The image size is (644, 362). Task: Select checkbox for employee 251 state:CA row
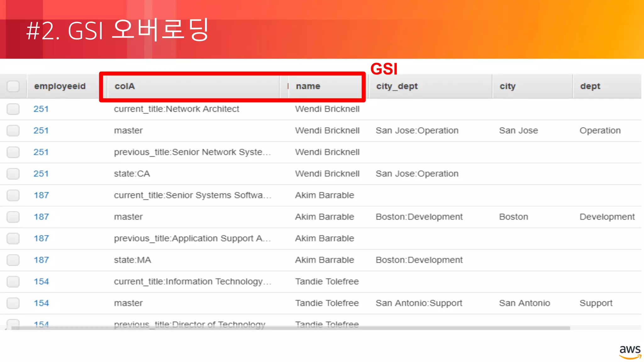[x=13, y=174]
